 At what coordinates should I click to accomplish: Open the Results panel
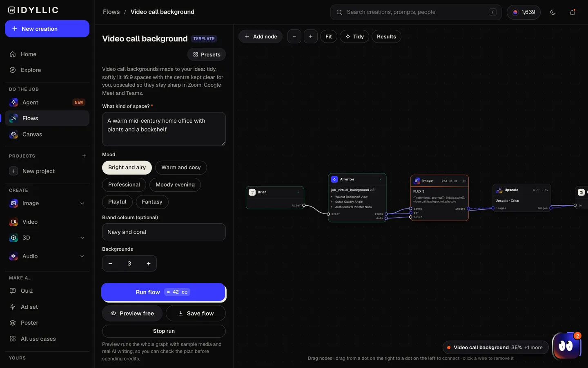pyautogui.click(x=386, y=37)
